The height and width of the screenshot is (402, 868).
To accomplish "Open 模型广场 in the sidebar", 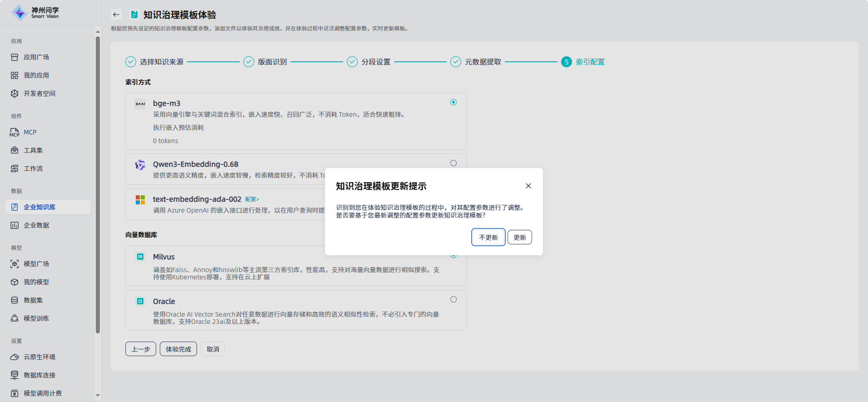I will tap(36, 264).
